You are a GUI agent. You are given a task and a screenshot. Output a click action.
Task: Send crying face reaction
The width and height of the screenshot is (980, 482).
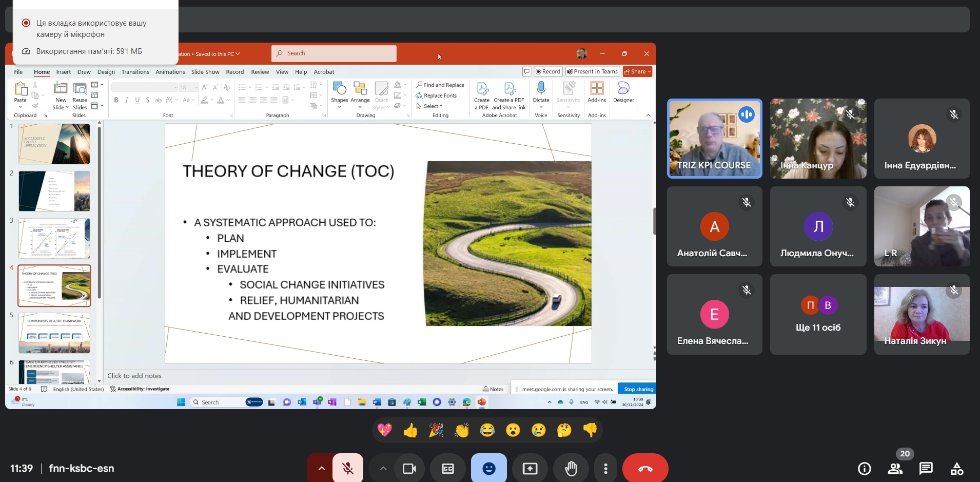click(539, 430)
